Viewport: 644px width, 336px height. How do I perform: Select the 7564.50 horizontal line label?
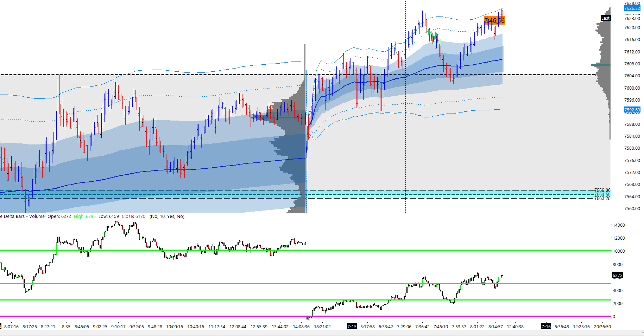pyautogui.click(x=602, y=194)
